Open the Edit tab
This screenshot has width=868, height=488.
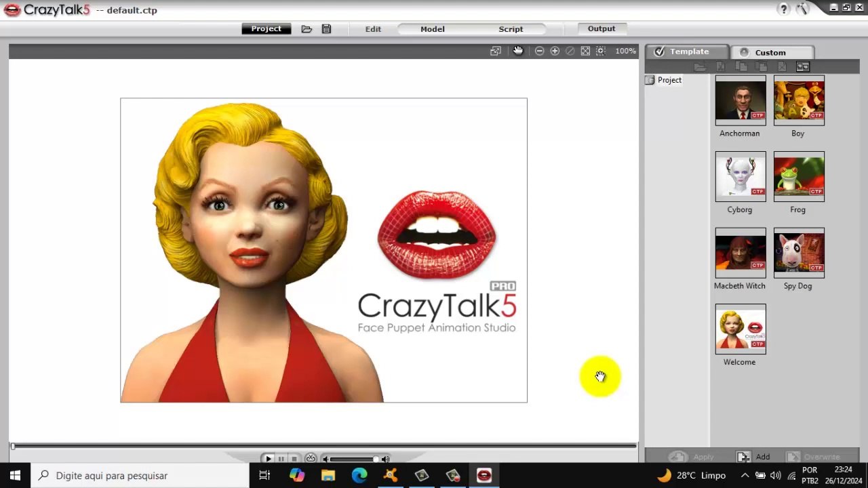pyautogui.click(x=373, y=29)
